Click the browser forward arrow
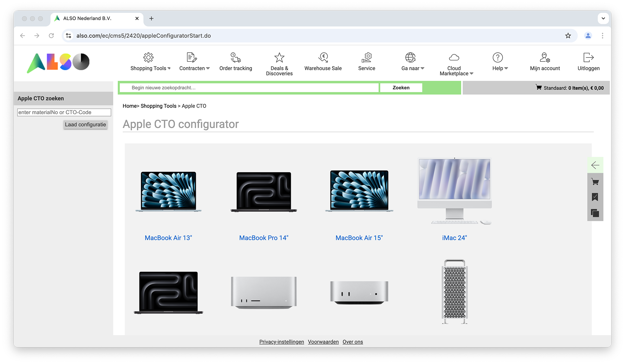The width and height of the screenshot is (625, 364). coord(37,36)
